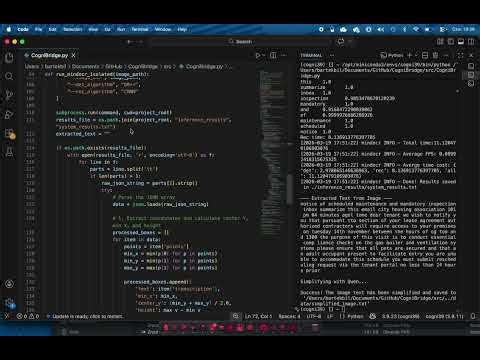Open the Extensions view
This screenshot has width=480, height=360.
tap(10, 134)
